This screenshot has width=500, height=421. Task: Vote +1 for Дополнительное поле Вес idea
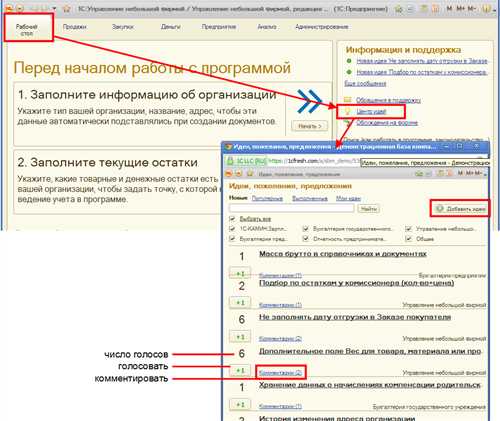coord(240,370)
